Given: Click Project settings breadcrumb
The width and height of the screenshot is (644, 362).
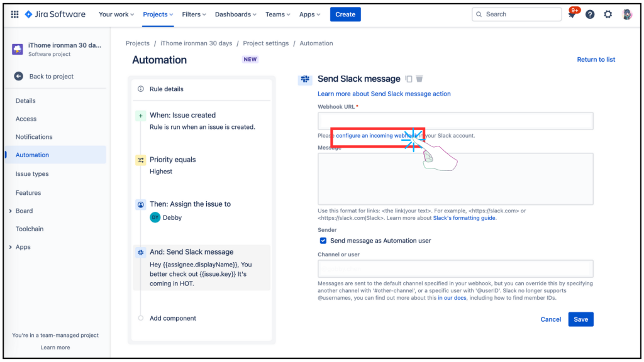Looking at the screenshot, I should [266, 43].
